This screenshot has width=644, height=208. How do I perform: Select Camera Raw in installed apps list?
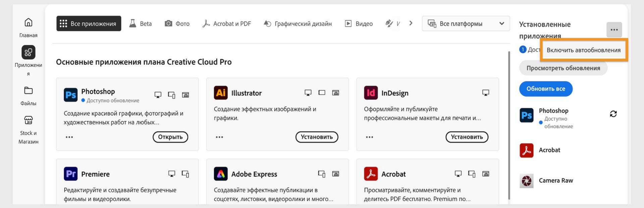556,181
